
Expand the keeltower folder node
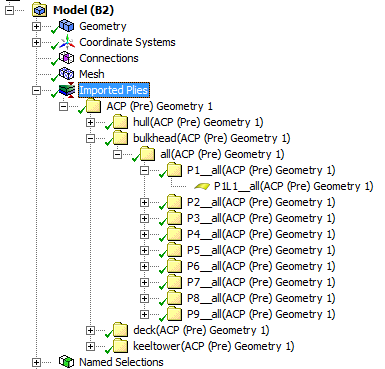(x=90, y=346)
